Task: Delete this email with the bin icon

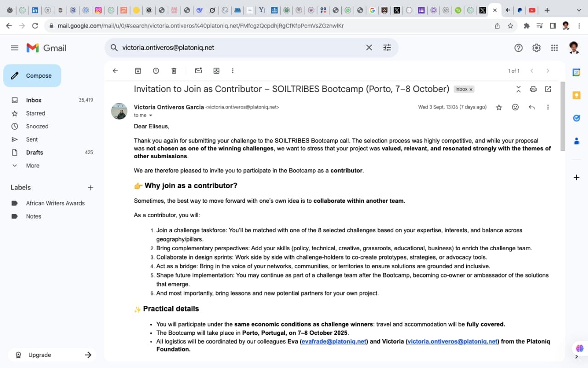Action: pos(174,71)
